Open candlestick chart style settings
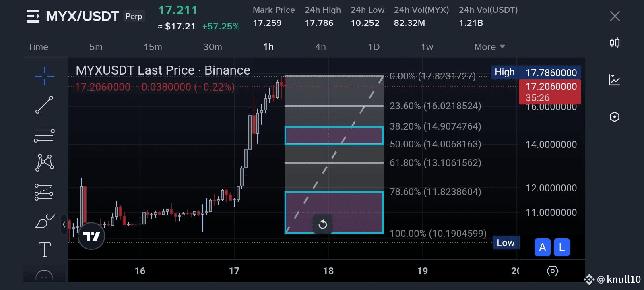 point(615,42)
